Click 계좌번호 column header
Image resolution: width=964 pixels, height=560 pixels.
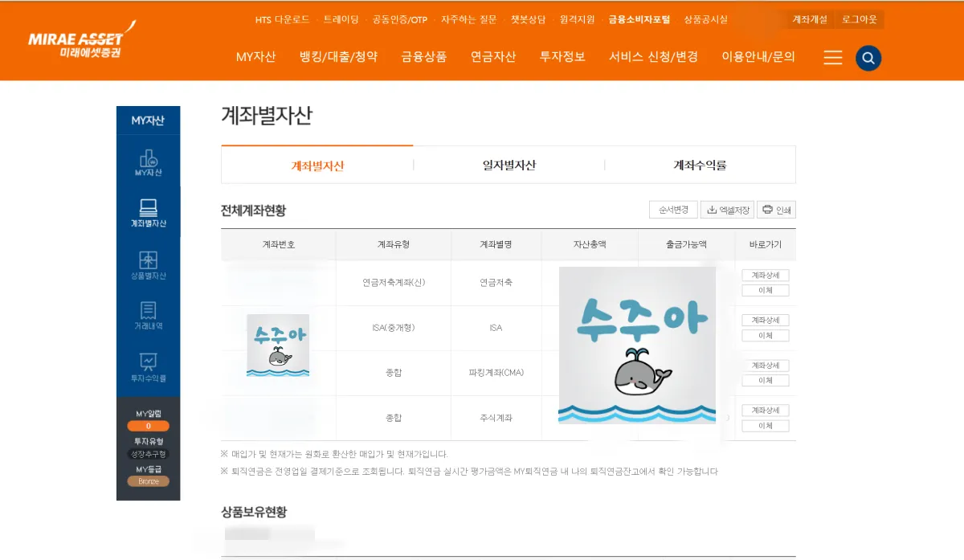pyautogui.click(x=279, y=244)
